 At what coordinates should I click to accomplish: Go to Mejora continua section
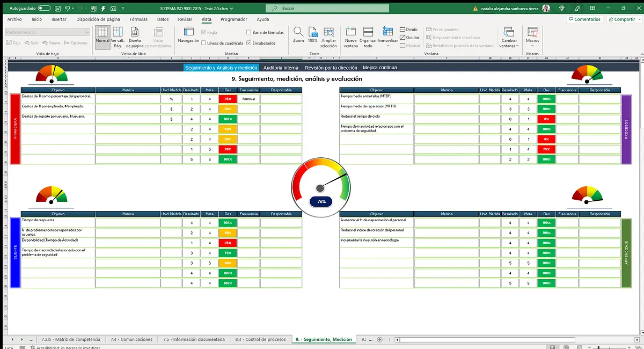pyautogui.click(x=380, y=68)
